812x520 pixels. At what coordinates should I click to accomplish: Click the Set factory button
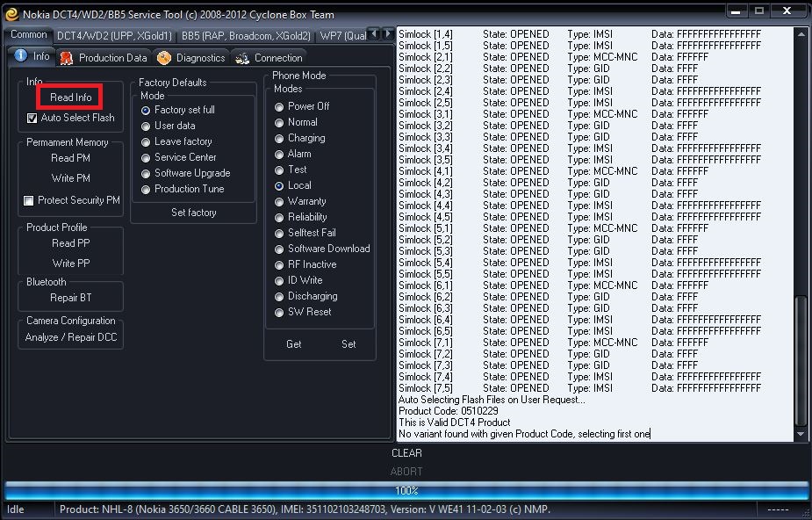pos(193,213)
